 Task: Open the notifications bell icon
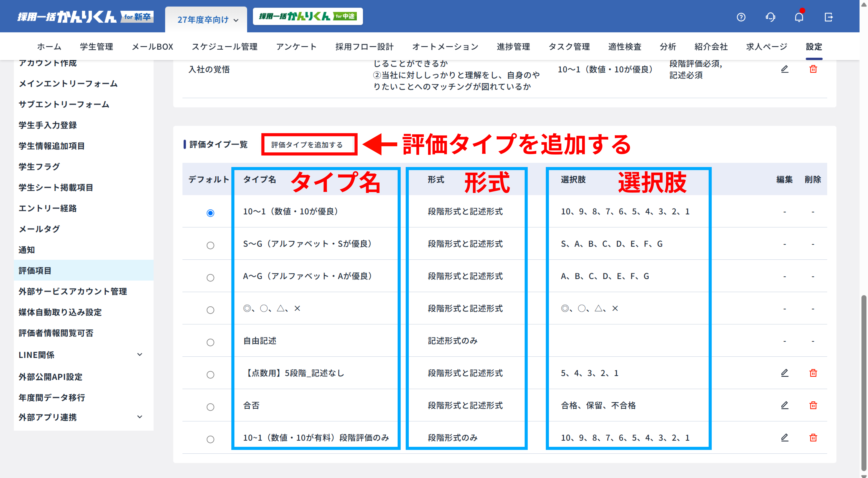(799, 17)
